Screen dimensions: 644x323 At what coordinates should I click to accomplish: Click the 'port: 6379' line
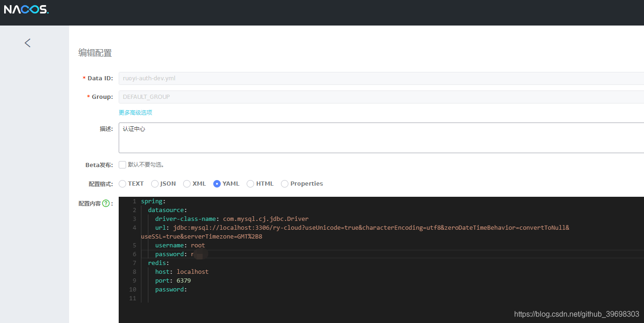173,281
